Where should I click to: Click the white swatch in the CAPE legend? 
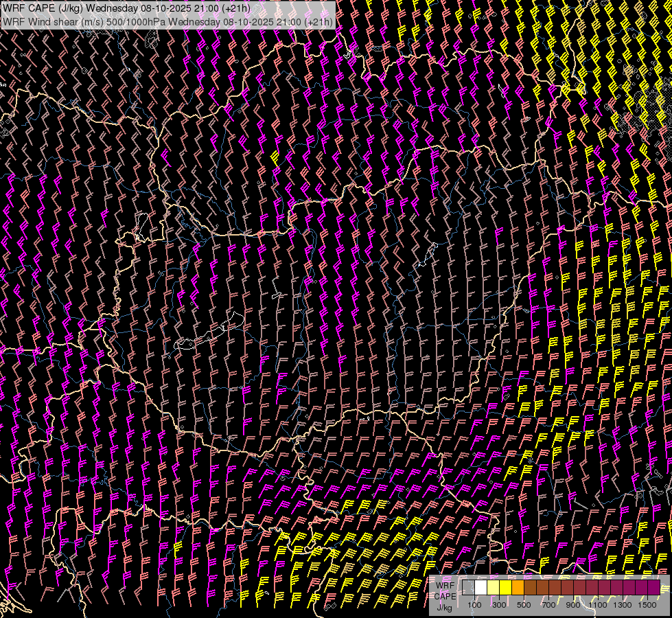point(480,588)
